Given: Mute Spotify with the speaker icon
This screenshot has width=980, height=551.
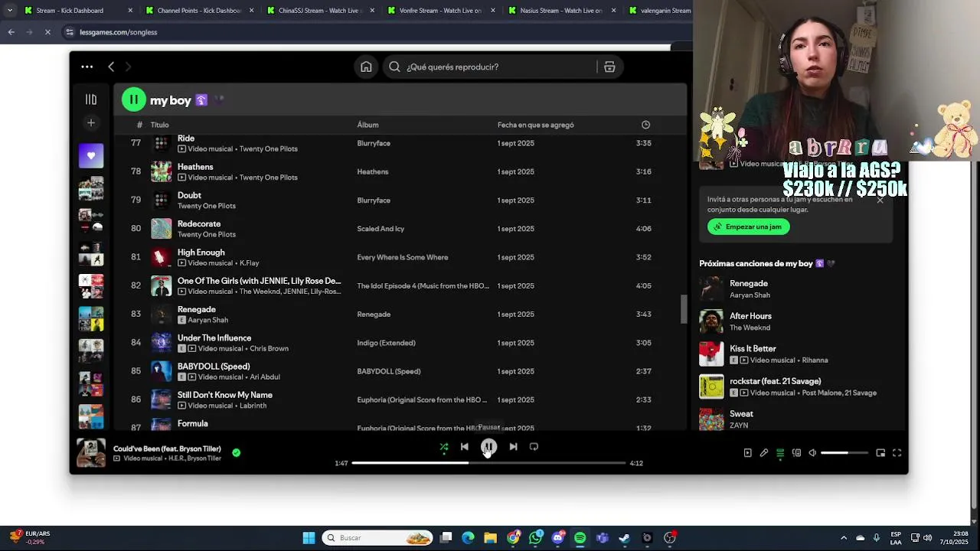Looking at the screenshot, I should pos(812,453).
